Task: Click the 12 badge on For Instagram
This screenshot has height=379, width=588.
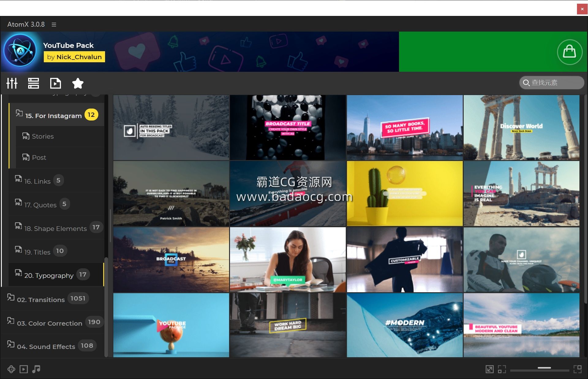Action: coord(91,115)
